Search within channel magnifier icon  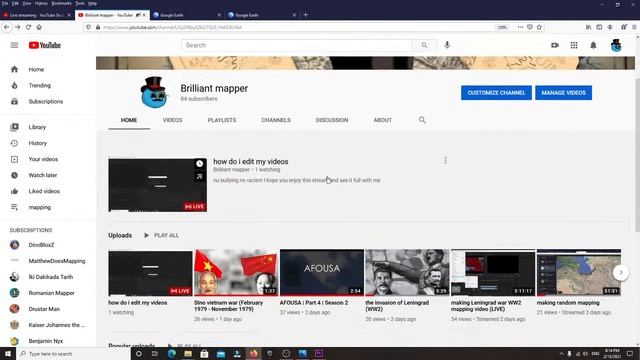(422, 120)
